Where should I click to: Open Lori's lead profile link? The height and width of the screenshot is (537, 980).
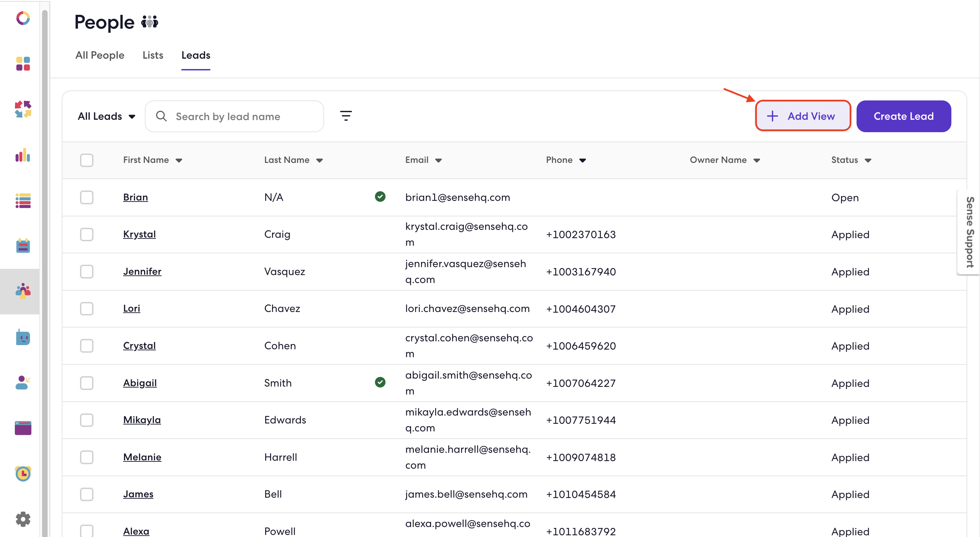point(132,309)
